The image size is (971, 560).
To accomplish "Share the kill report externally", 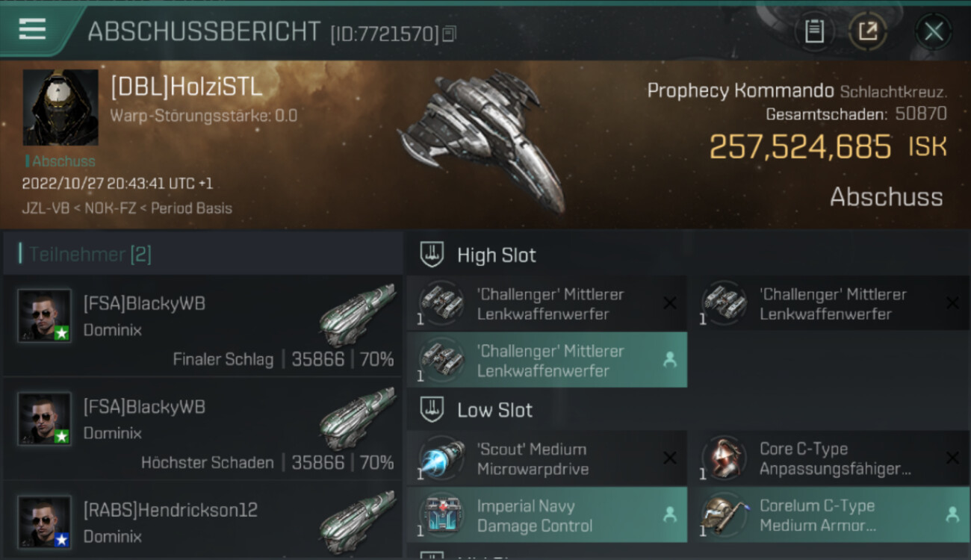I will pos(867,31).
